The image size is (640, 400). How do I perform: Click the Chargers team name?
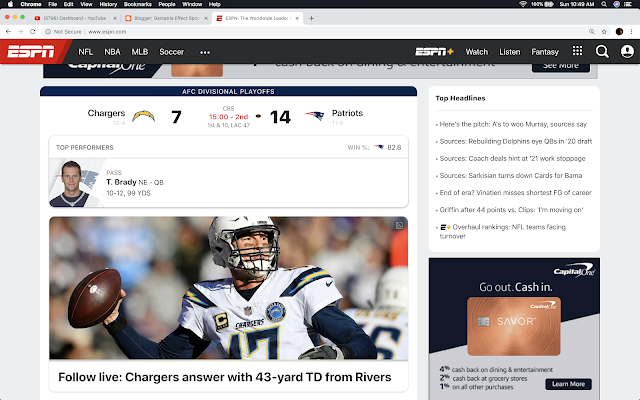tap(106, 113)
